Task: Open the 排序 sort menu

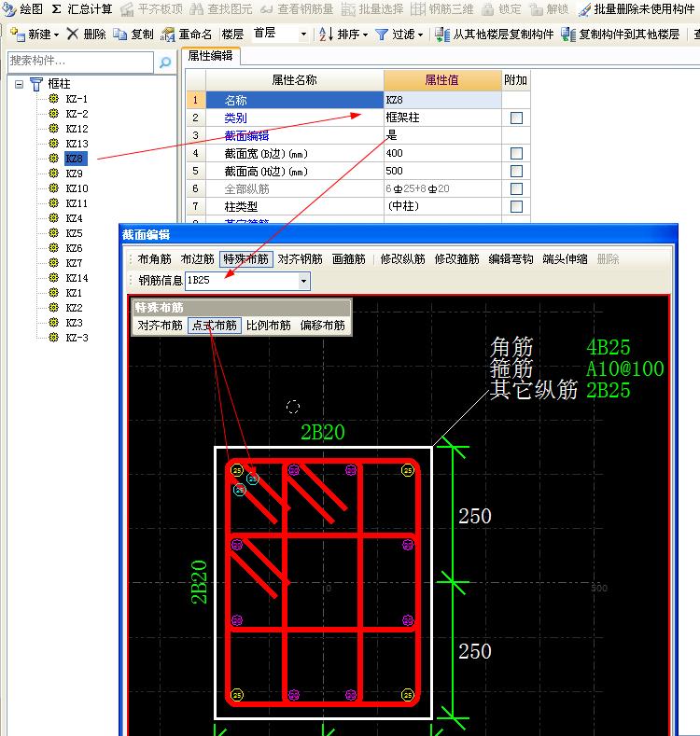Action: [x=343, y=35]
